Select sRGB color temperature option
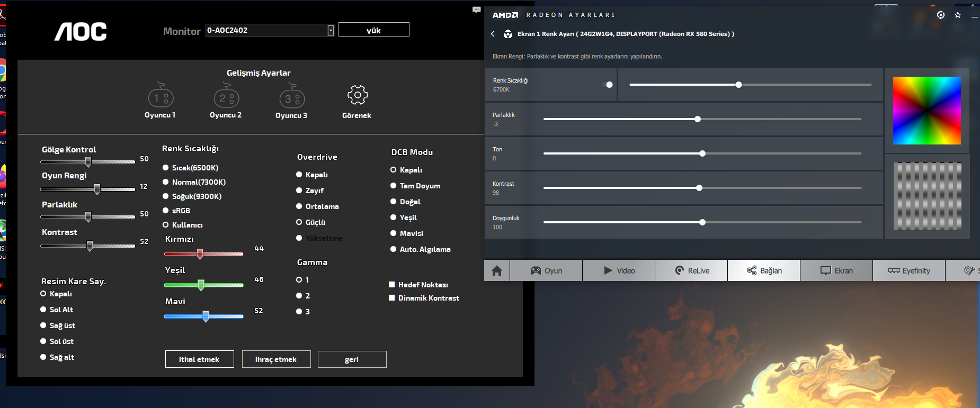This screenshot has width=980, height=408. pos(166,211)
